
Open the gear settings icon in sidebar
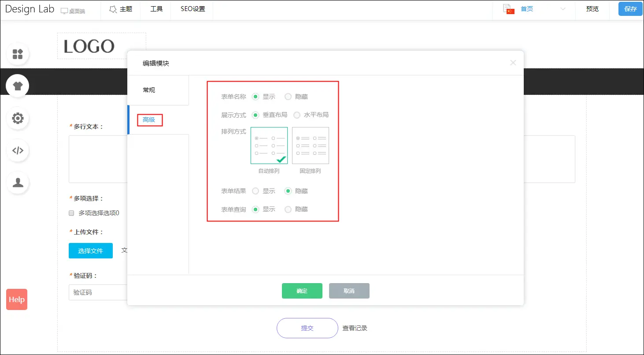(x=18, y=118)
